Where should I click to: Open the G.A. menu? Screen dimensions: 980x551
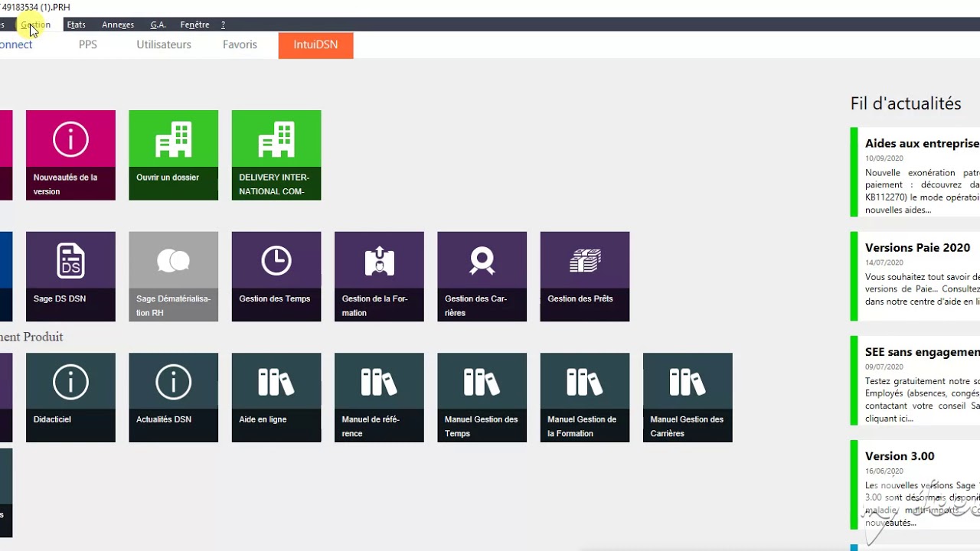[158, 24]
